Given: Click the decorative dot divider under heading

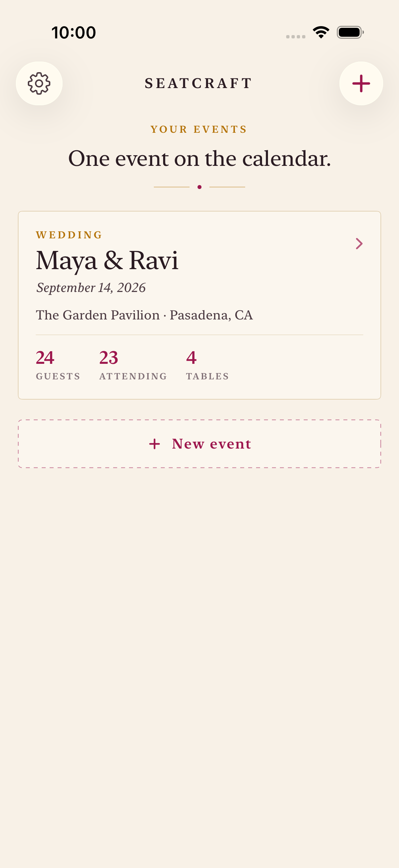Looking at the screenshot, I should (x=199, y=187).
